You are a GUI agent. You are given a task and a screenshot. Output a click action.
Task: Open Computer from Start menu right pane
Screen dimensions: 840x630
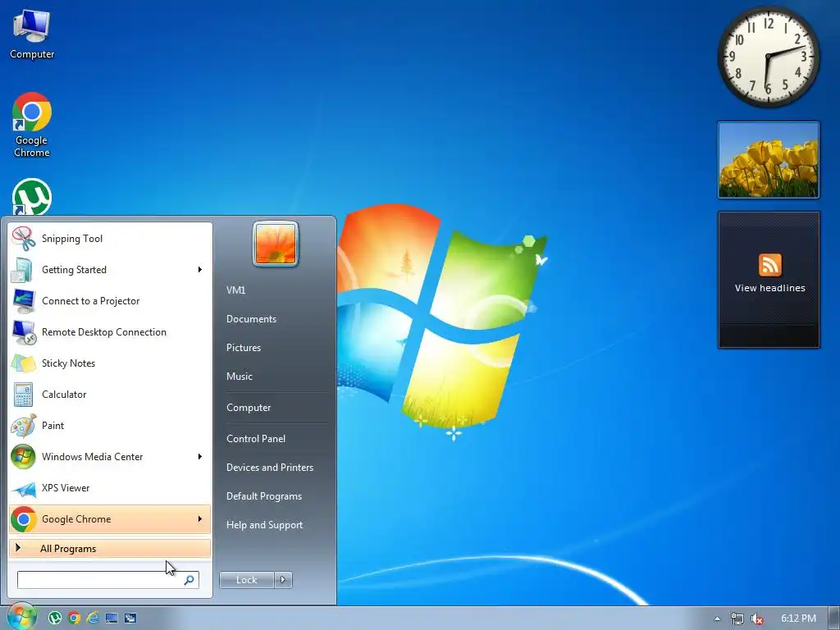click(248, 408)
